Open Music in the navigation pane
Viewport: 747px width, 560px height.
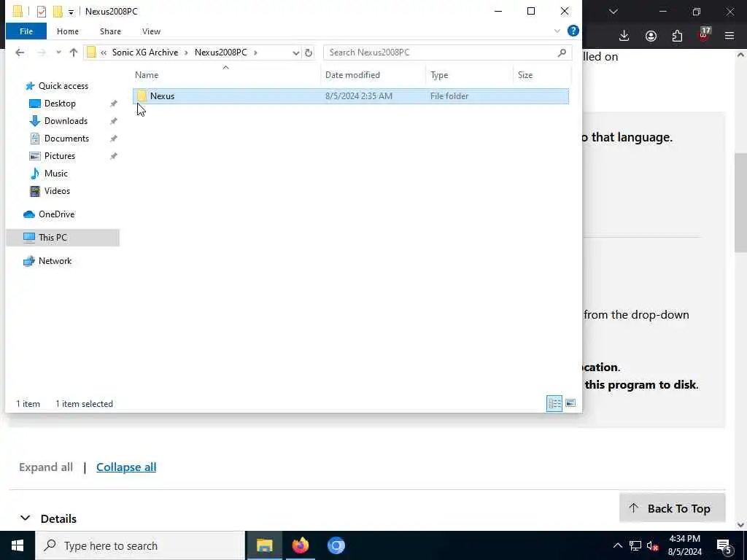55,174
